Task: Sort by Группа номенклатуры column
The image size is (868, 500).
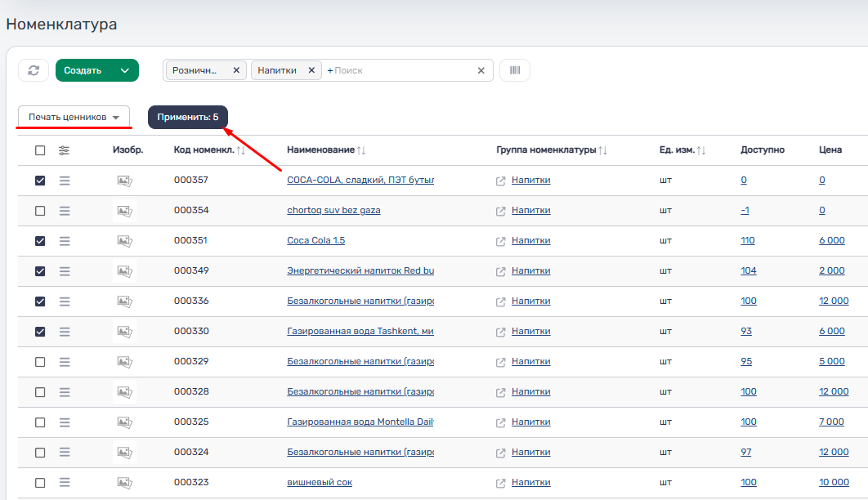Action: click(602, 150)
